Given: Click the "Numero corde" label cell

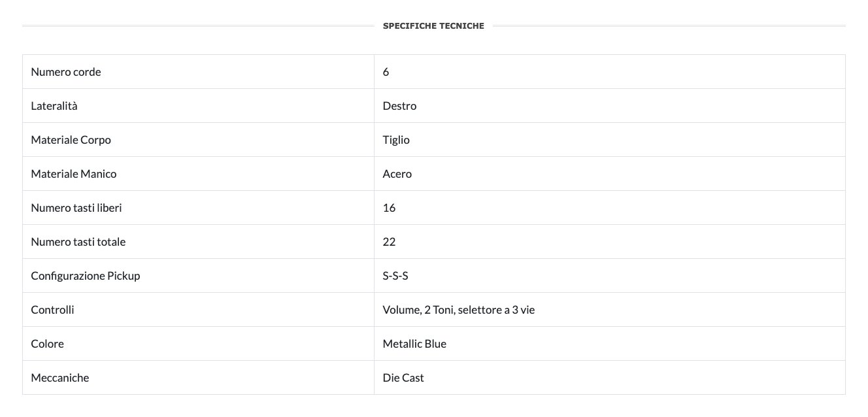Looking at the screenshot, I should [x=66, y=72].
